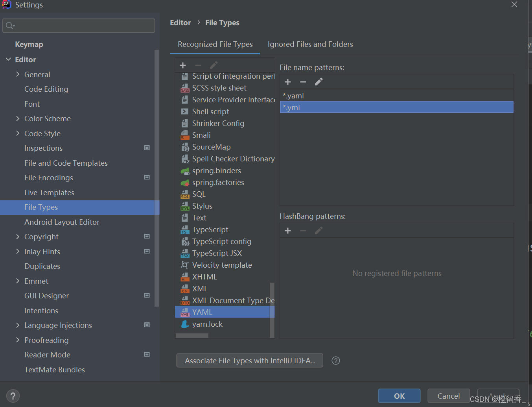The width and height of the screenshot is (532, 407).
Task: Click the Spell Checker Dictionary icon
Action: click(x=185, y=159)
